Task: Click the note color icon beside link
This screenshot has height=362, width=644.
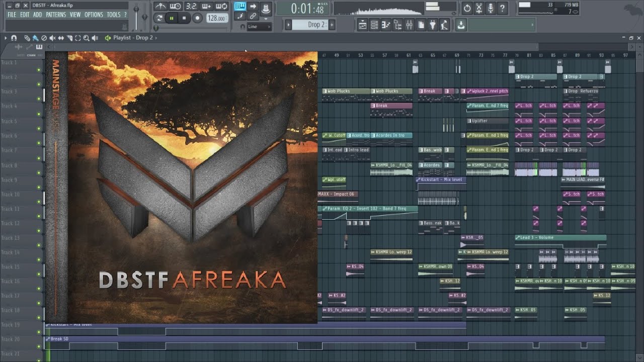Action: (x=240, y=16)
